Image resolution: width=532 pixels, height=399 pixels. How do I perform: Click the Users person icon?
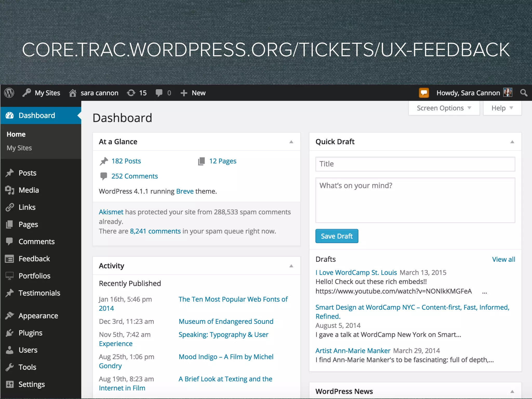(x=10, y=350)
